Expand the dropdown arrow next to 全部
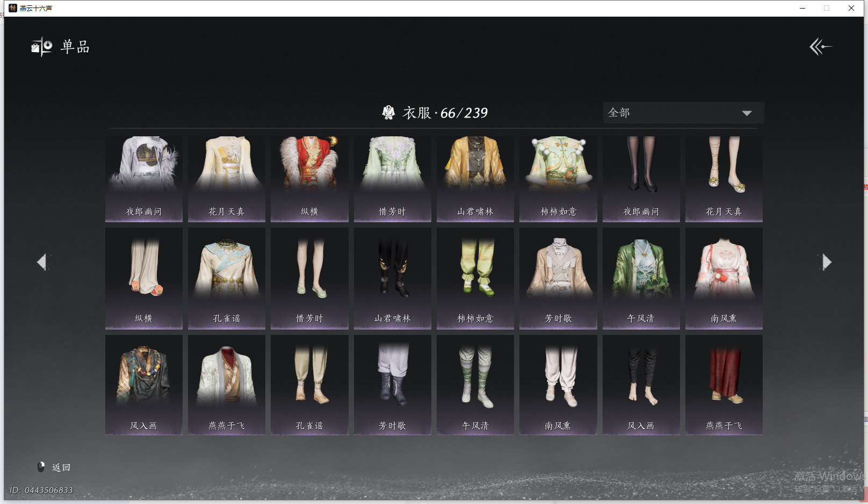The image size is (868, 504). (747, 113)
